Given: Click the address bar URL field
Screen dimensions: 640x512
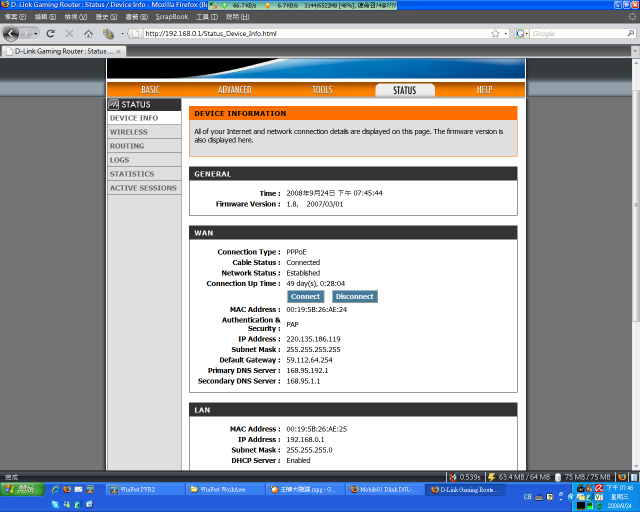Looking at the screenshot, I should coord(316,33).
